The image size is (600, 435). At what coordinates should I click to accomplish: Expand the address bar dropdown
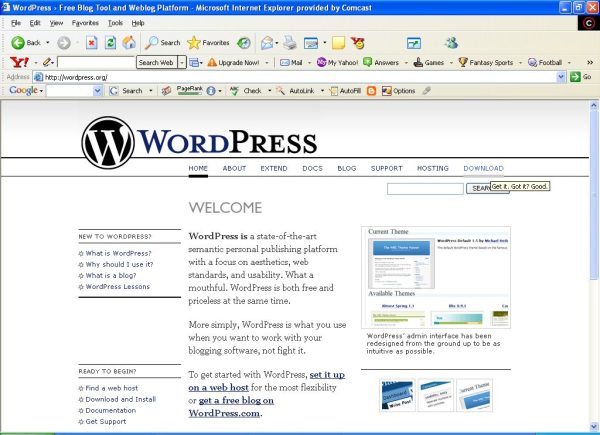coord(561,77)
